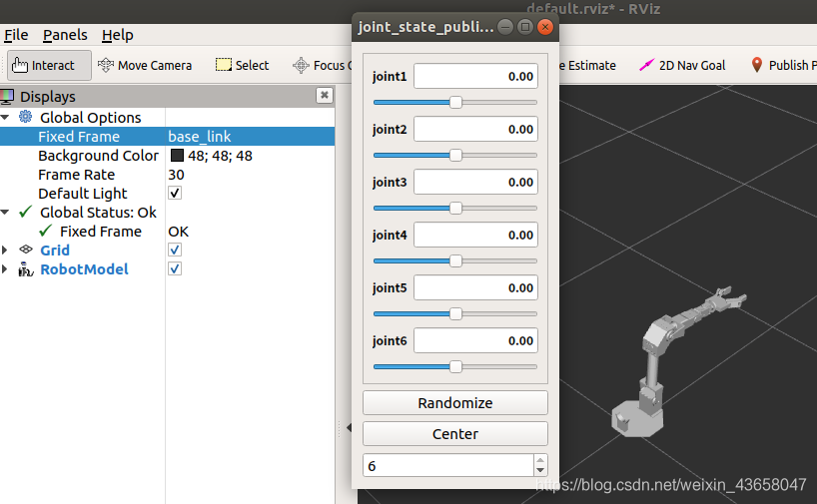Image resolution: width=817 pixels, height=504 pixels.
Task: Expand the RobotModel display node
Action: click(x=5, y=269)
